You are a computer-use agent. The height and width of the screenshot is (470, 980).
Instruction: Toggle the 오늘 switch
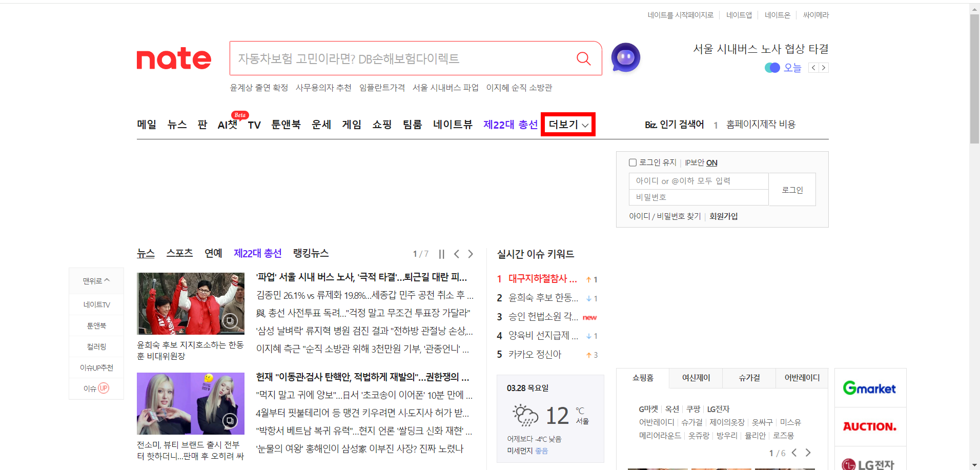point(772,68)
